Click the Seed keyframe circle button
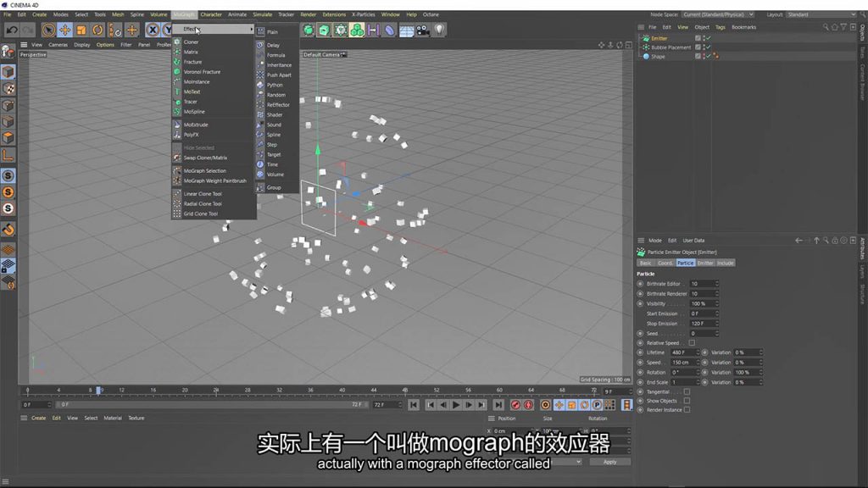Image resolution: width=868 pixels, height=488 pixels. point(641,334)
